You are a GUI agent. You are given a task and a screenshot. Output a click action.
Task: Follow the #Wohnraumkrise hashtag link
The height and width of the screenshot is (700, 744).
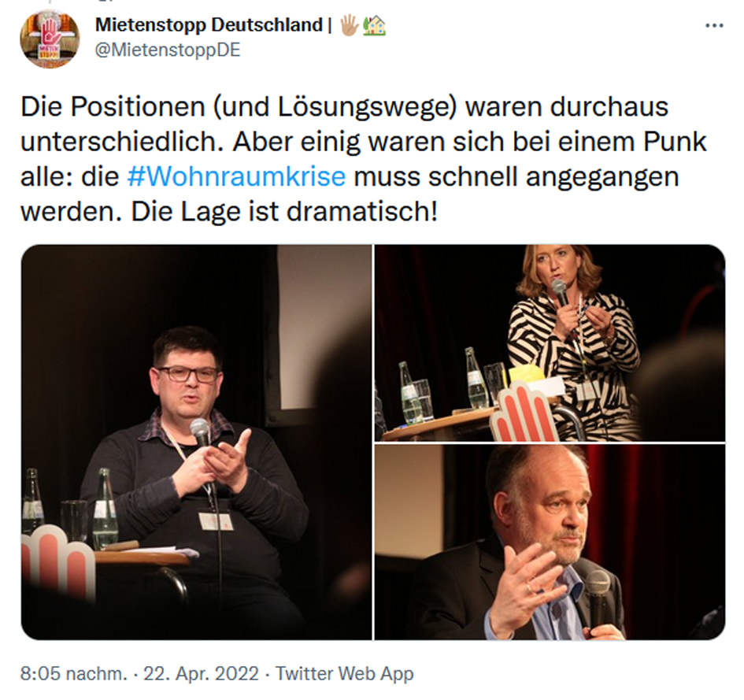pyautogui.click(x=236, y=176)
